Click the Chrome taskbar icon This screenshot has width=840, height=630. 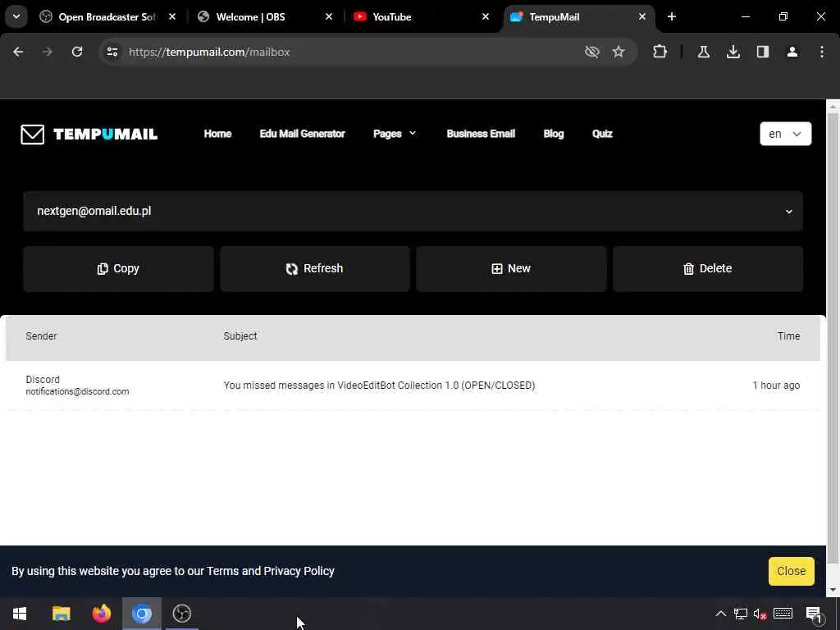tap(142, 614)
